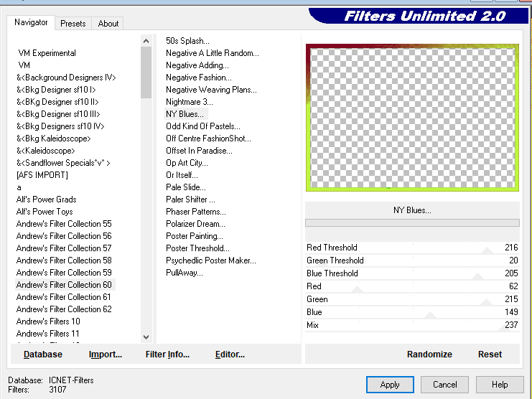Choose the Psychedlic Poster Maker... filter
The image size is (532, 399).
pos(210,260)
